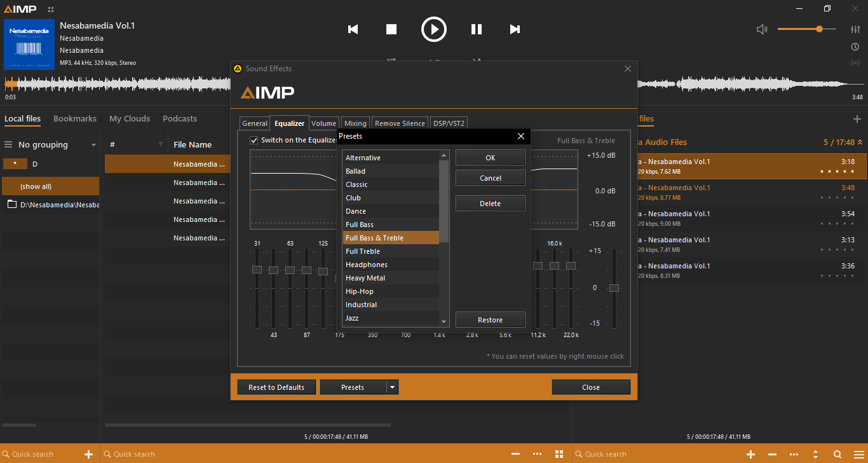This screenshot has height=463, width=868.
Task: Pause the current track
Action: [476, 29]
